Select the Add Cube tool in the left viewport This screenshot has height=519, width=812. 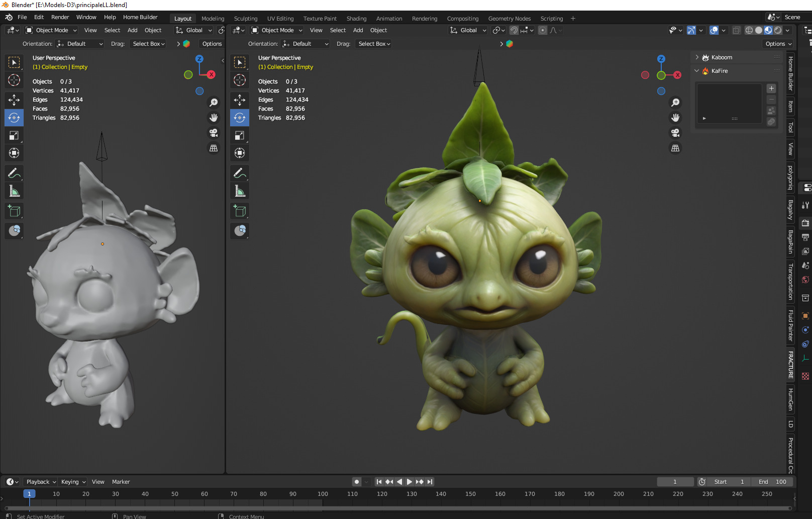14,211
